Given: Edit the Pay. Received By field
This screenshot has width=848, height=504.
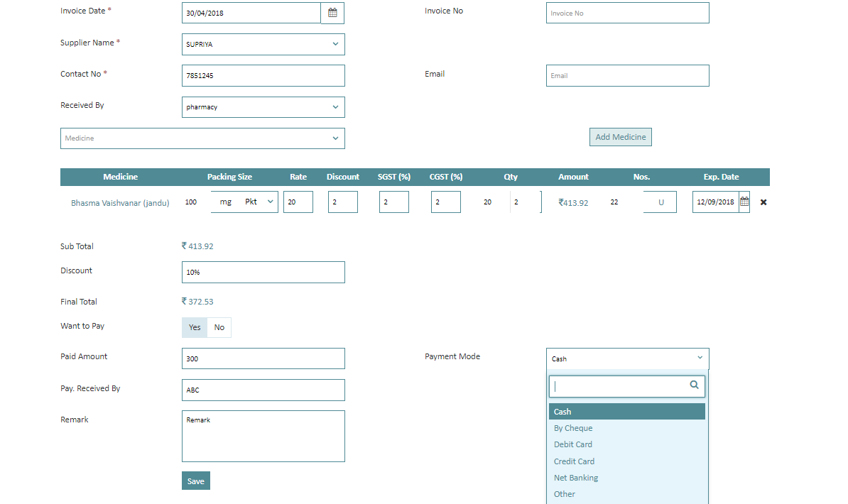Looking at the screenshot, I should tap(263, 390).
